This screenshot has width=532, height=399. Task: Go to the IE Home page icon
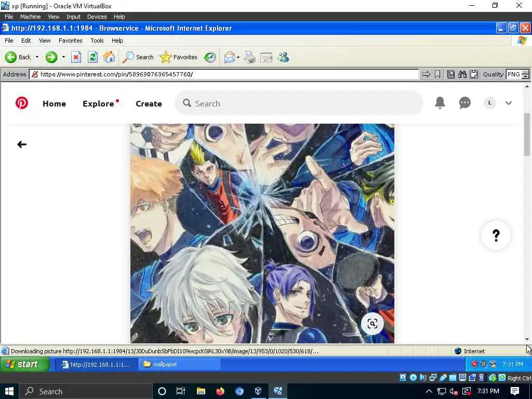109,57
